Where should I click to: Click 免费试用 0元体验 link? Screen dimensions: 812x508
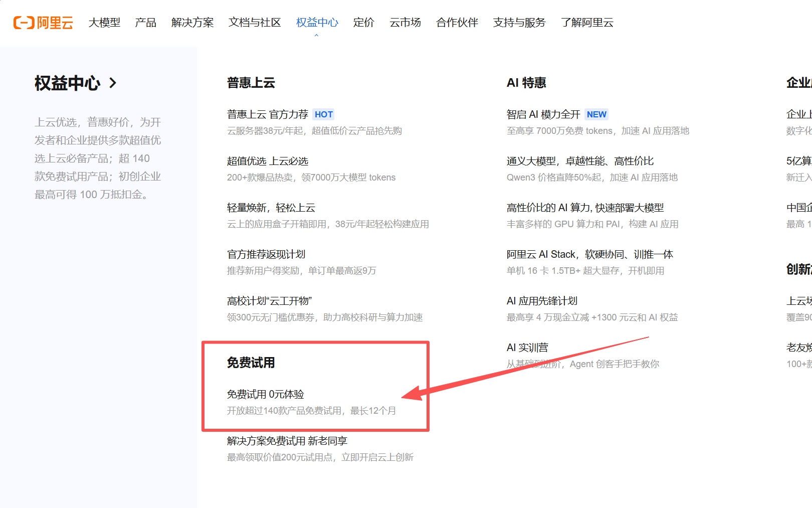(x=266, y=394)
